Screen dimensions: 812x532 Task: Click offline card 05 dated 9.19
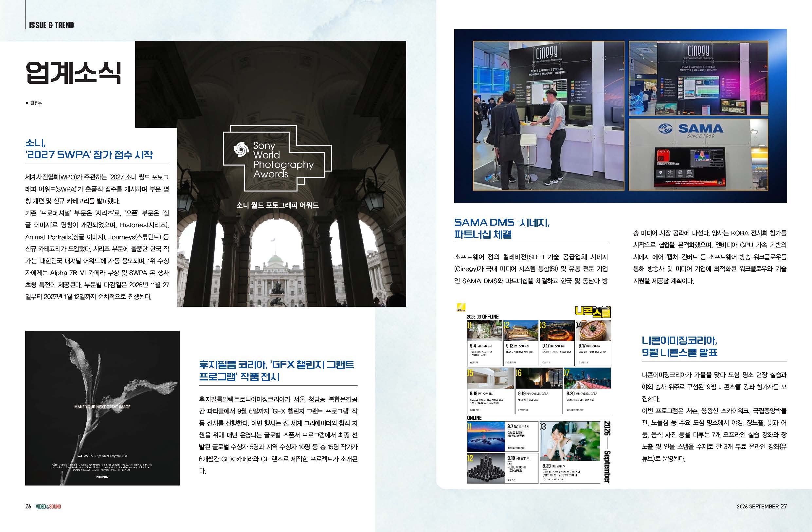coord(491,391)
